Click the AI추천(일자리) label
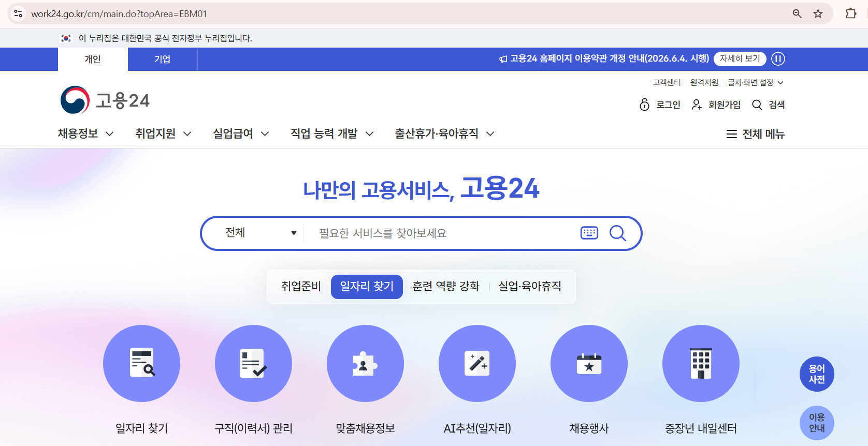 point(477,428)
